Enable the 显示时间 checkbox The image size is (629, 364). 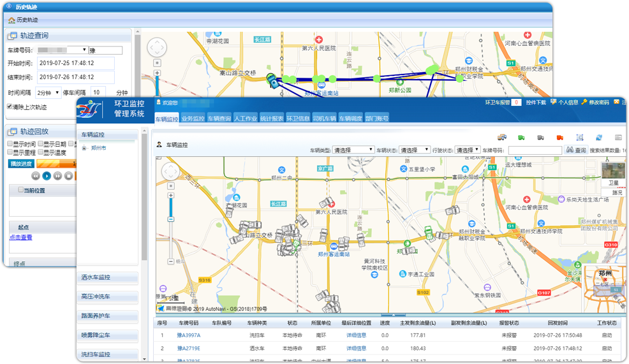click(10, 144)
